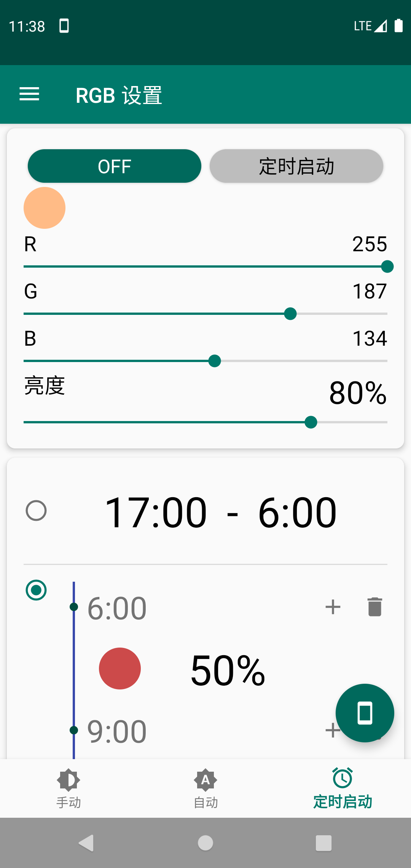Toggle the OFF power button
The height and width of the screenshot is (868, 411).
click(x=114, y=166)
